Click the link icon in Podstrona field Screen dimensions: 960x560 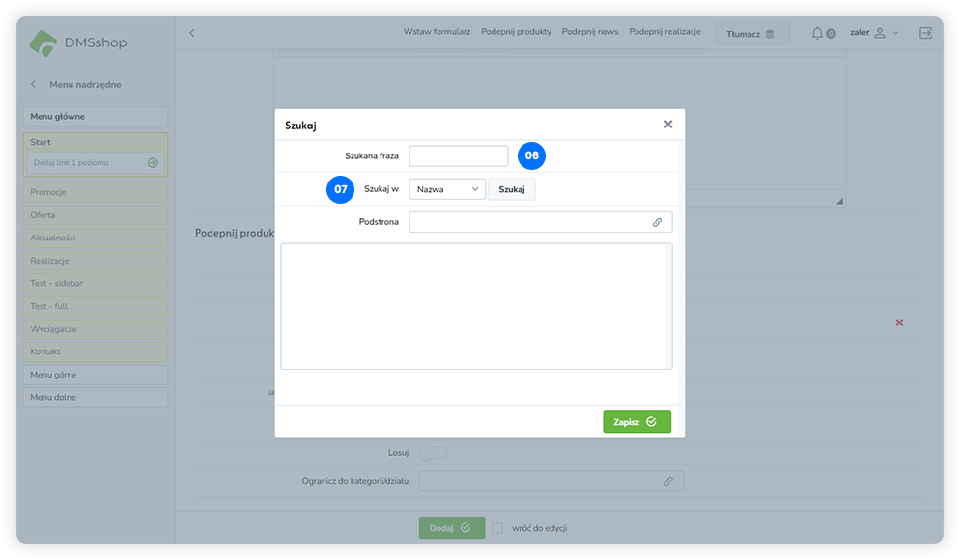pos(657,222)
